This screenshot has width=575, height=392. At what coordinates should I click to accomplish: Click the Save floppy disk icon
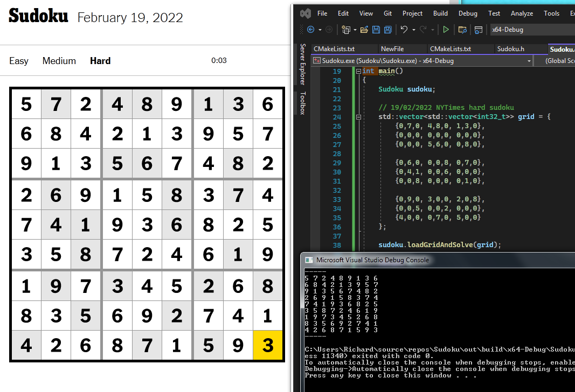pos(376,30)
